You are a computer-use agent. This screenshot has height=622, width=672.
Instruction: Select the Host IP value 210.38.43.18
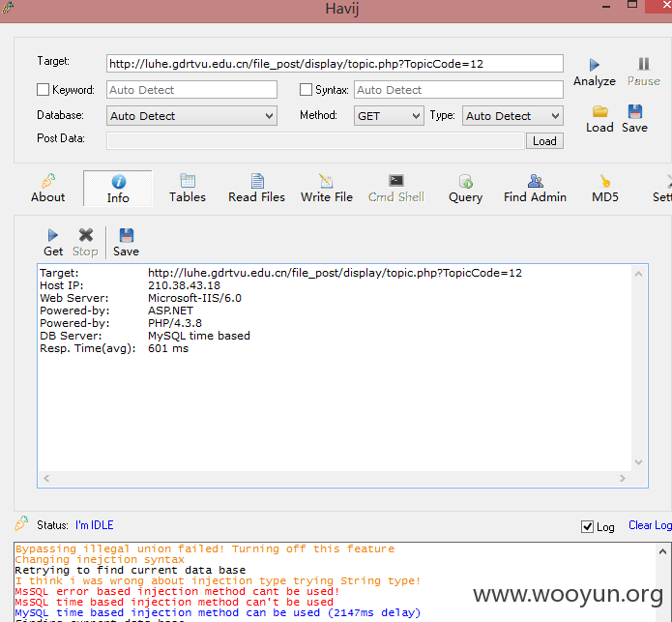click(184, 285)
